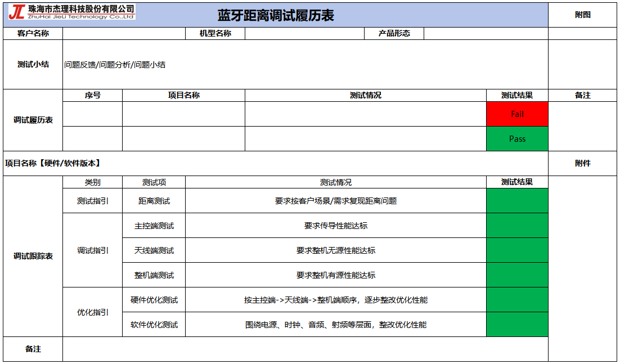This screenshot has width=620, height=364.
Task: Click the 项目名称【硬件/软件版本】 row
Action: pos(276,163)
